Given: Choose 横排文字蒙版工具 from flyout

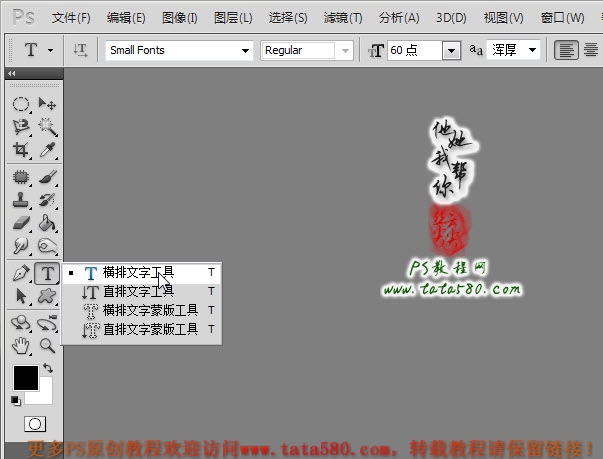Looking at the screenshot, I should tap(142, 310).
